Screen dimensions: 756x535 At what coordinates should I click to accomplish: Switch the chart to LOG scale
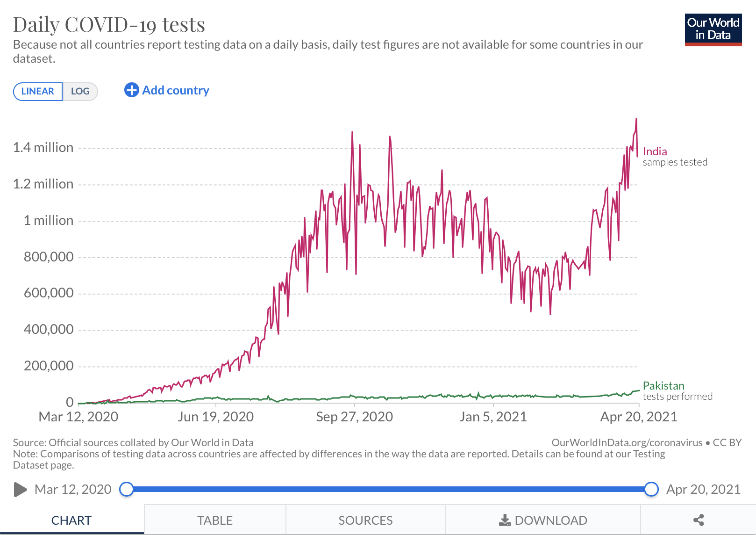click(80, 91)
